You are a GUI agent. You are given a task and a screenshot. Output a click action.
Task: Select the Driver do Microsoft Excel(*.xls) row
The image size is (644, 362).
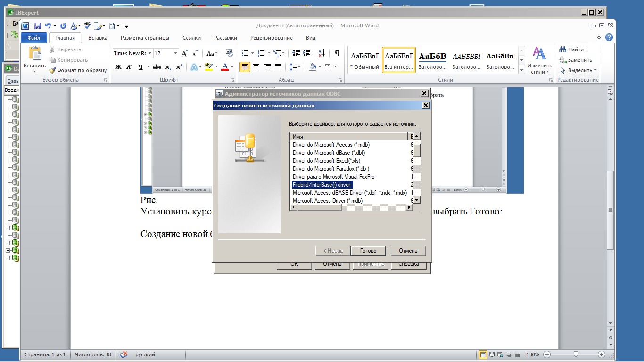coord(326,161)
